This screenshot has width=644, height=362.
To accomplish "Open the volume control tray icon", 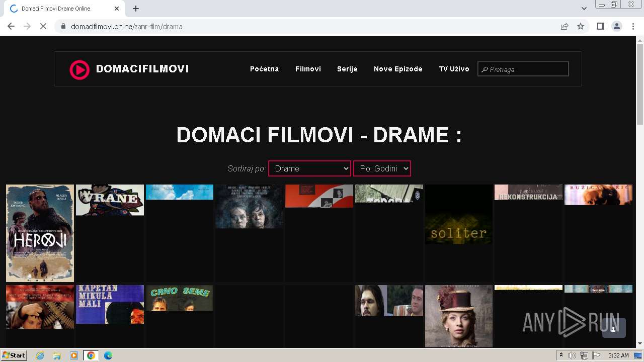I will point(572,355).
